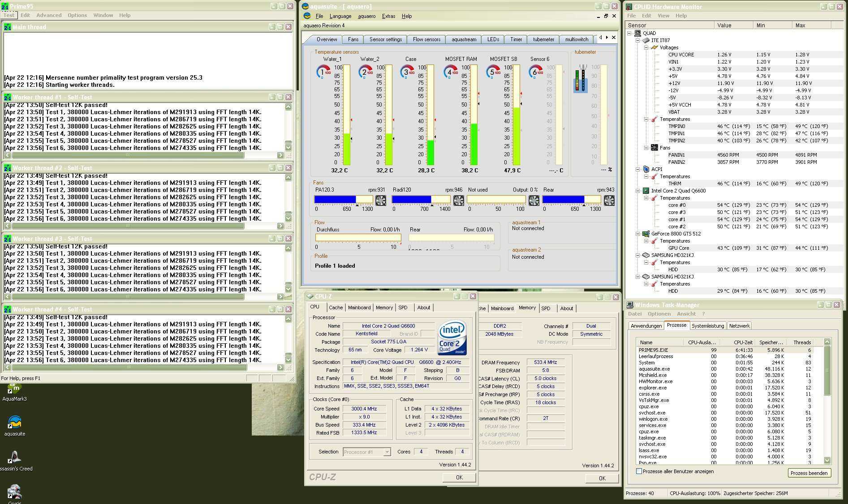
Task: Open the Extras menu in aquasuite
Action: [388, 16]
